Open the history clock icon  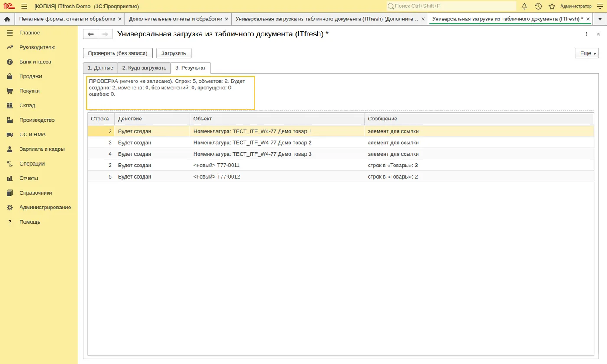tap(538, 6)
